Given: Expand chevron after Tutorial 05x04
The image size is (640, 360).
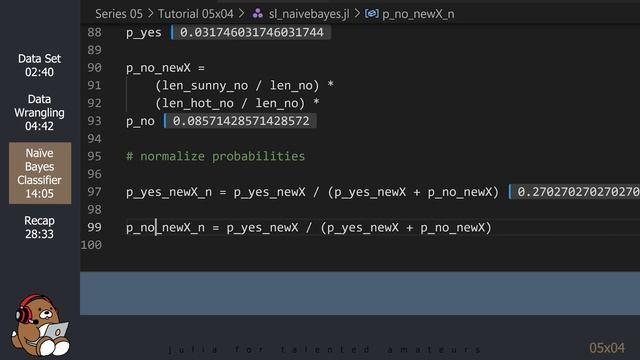Looking at the screenshot, I should tap(241, 14).
